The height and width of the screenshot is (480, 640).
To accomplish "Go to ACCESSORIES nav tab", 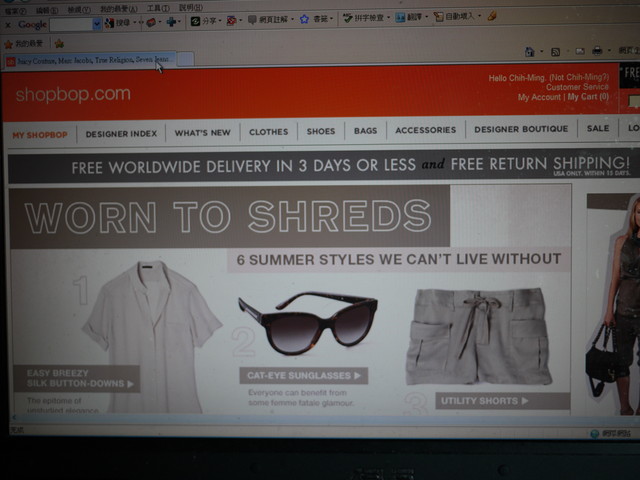I will click(426, 130).
